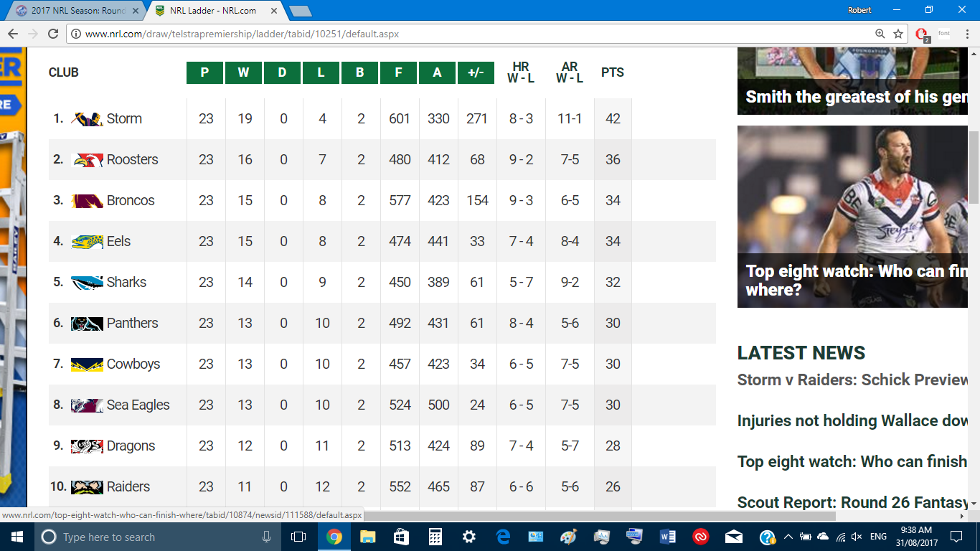This screenshot has width=980, height=551.
Task: Click in the address bar URL
Action: pyautogui.click(x=242, y=34)
